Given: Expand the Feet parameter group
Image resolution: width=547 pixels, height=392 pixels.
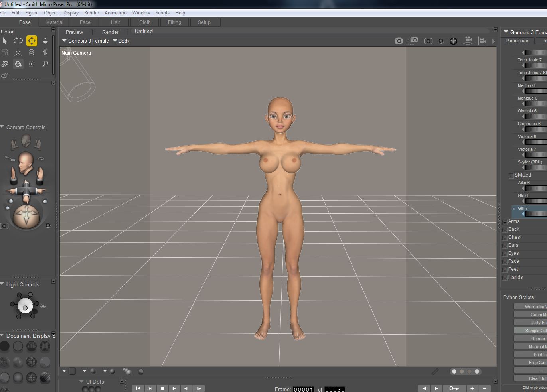Looking at the screenshot, I should (505, 270).
